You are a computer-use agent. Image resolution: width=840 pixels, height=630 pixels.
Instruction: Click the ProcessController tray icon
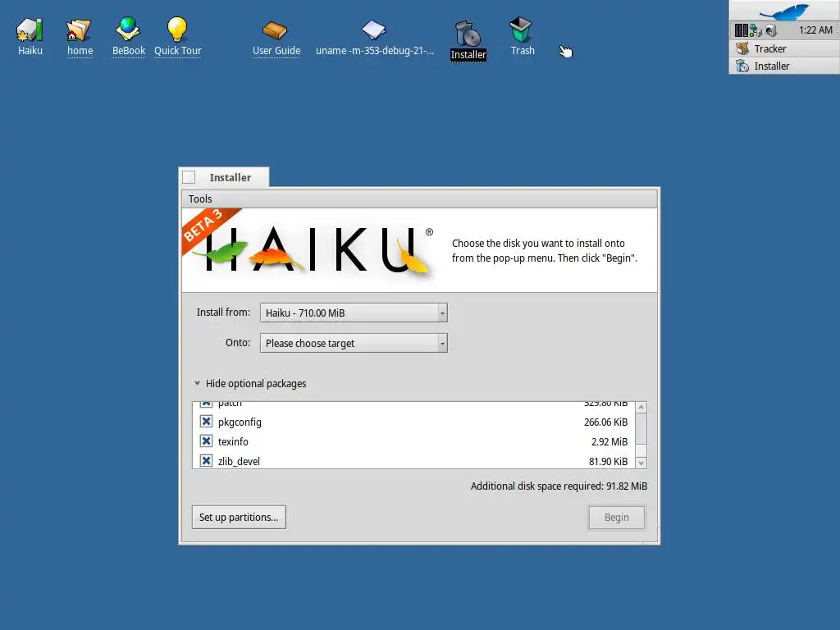tap(741, 30)
